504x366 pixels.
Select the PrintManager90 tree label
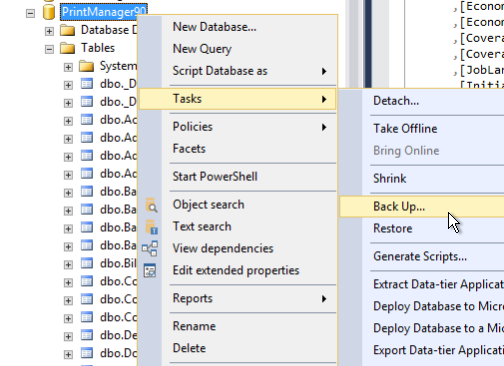tap(104, 12)
